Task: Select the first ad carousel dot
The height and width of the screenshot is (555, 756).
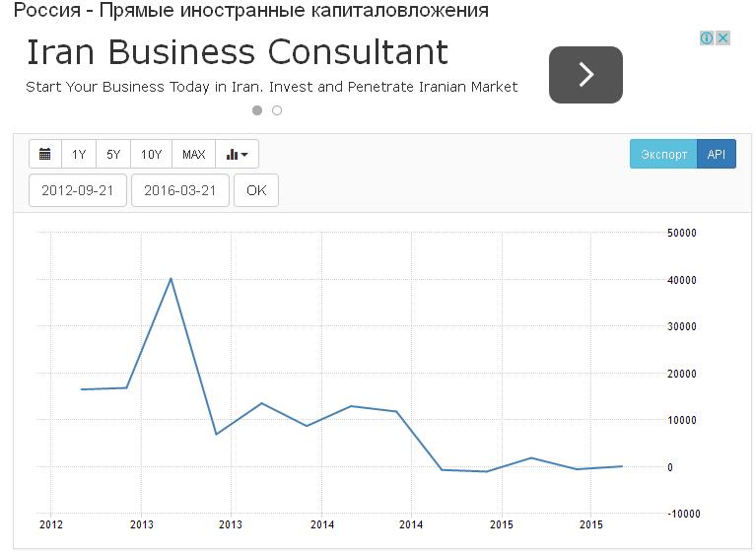Action: [257, 110]
